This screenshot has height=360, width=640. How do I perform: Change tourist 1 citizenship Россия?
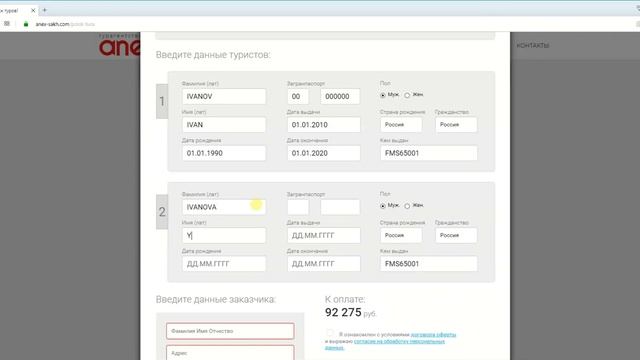click(x=456, y=125)
